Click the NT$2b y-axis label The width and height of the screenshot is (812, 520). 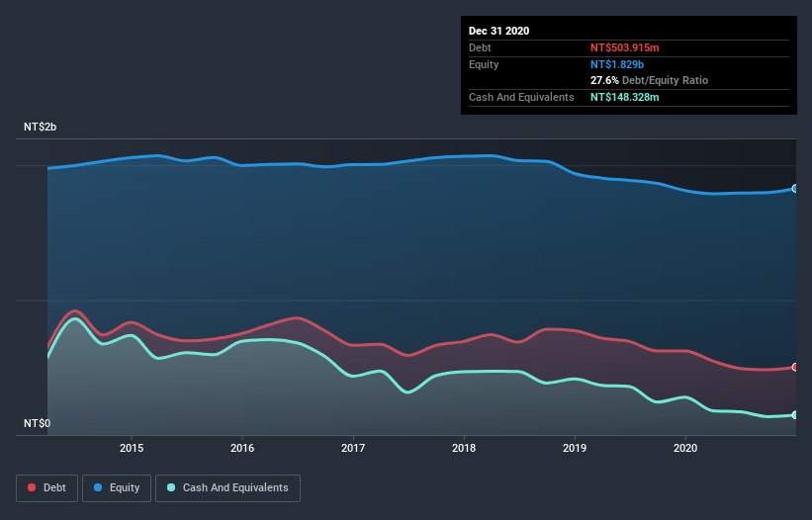pyautogui.click(x=40, y=127)
